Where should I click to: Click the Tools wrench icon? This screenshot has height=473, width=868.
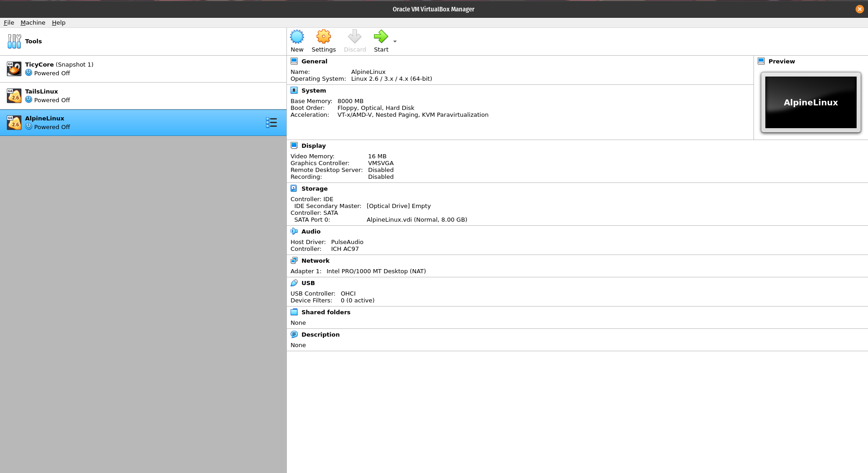click(14, 41)
